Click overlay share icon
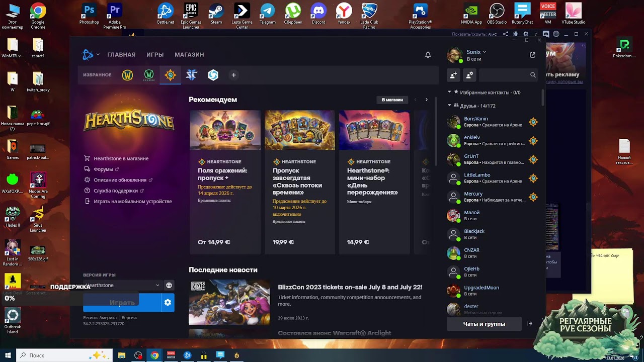Screen dimensions: 644x362 click(x=506, y=34)
